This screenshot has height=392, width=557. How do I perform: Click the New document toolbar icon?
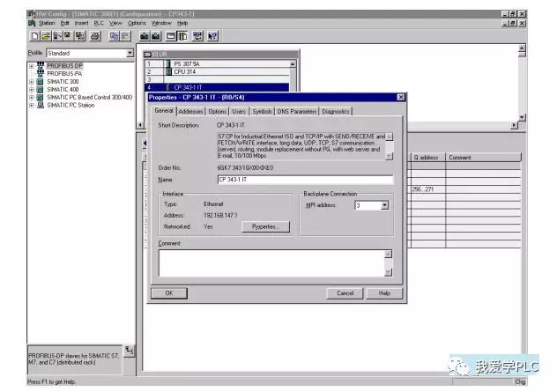coord(33,36)
